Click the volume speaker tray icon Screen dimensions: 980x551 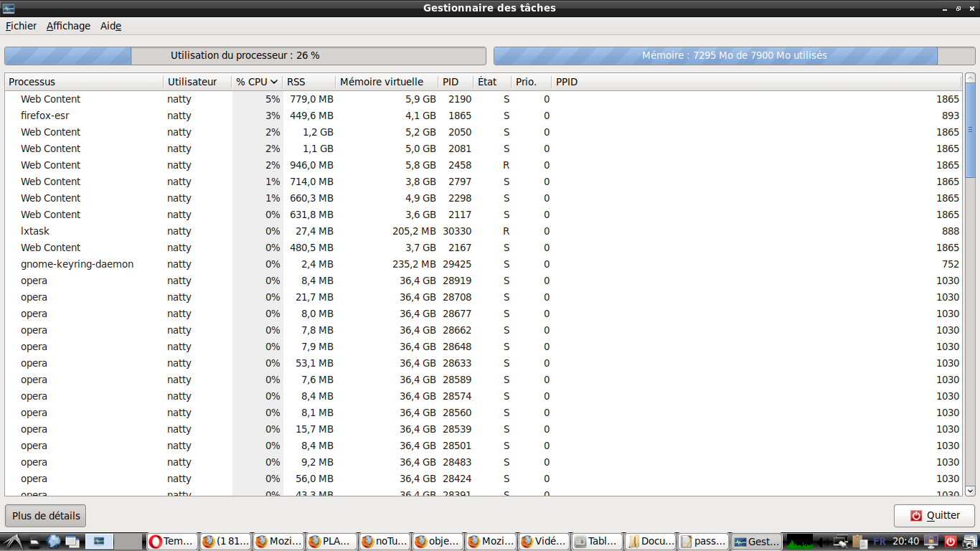point(823,542)
